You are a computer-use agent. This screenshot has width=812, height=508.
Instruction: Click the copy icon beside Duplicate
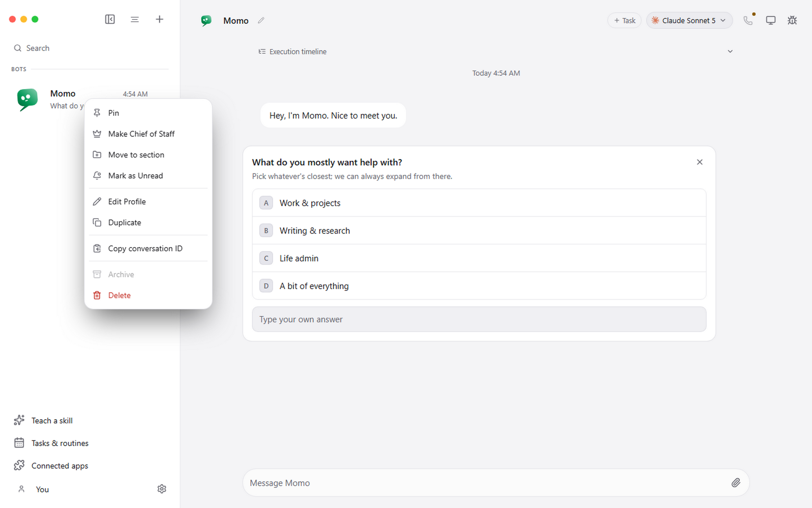pos(97,222)
